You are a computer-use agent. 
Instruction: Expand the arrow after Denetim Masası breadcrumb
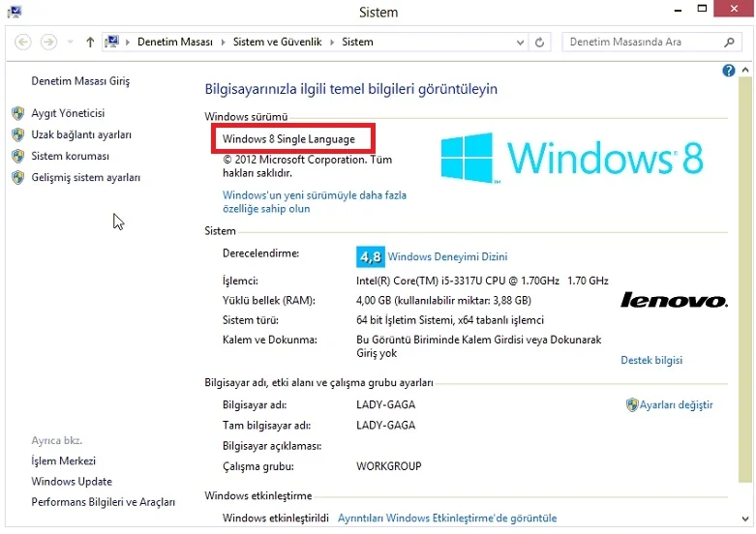pos(222,43)
